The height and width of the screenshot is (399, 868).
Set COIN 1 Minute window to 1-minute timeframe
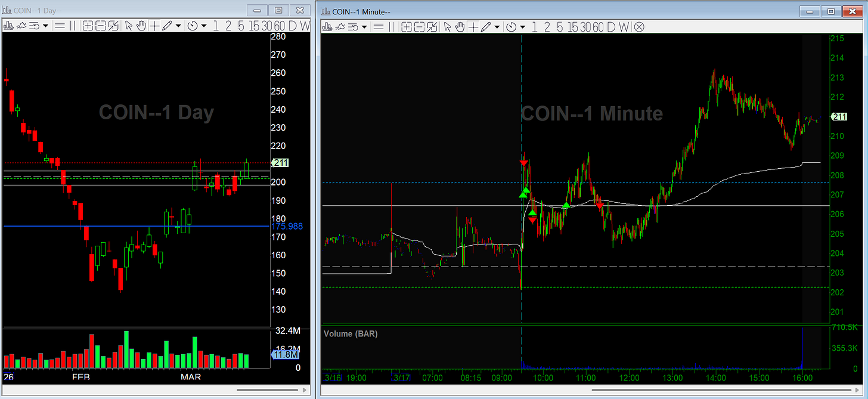[534, 27]
